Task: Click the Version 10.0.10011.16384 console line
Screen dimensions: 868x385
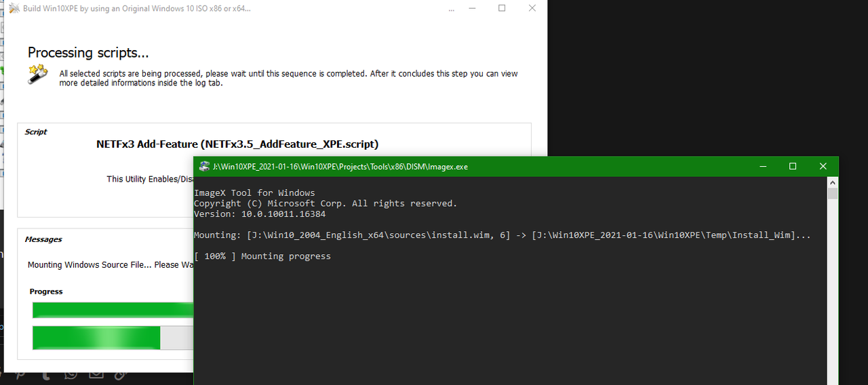Action: pos(260,214)
